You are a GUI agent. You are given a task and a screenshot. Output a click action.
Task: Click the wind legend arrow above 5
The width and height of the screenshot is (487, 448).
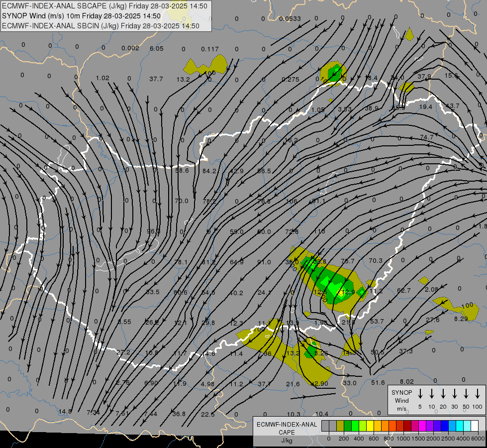(420, 394)
